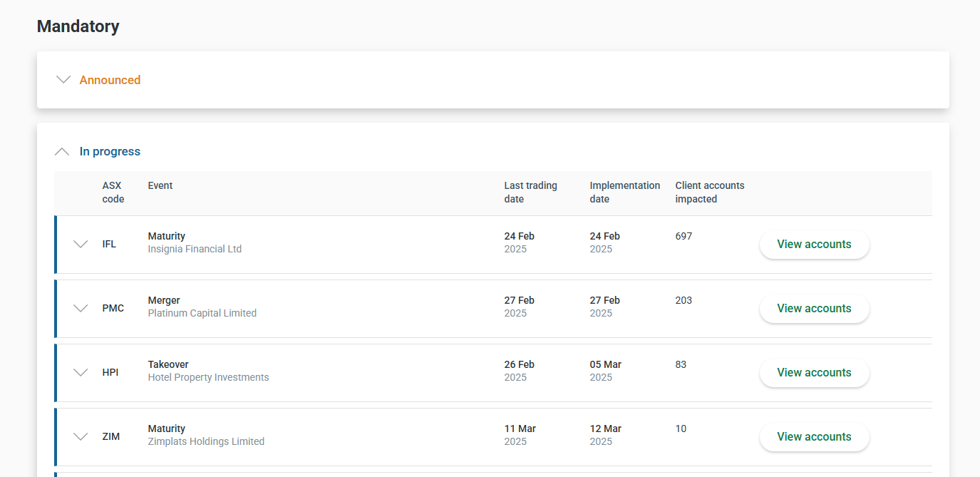Image resolution: width=980 pixels, height=477 pixels.
Task: Click the Client accounts impacted header
Action: (x=709, y=193)
